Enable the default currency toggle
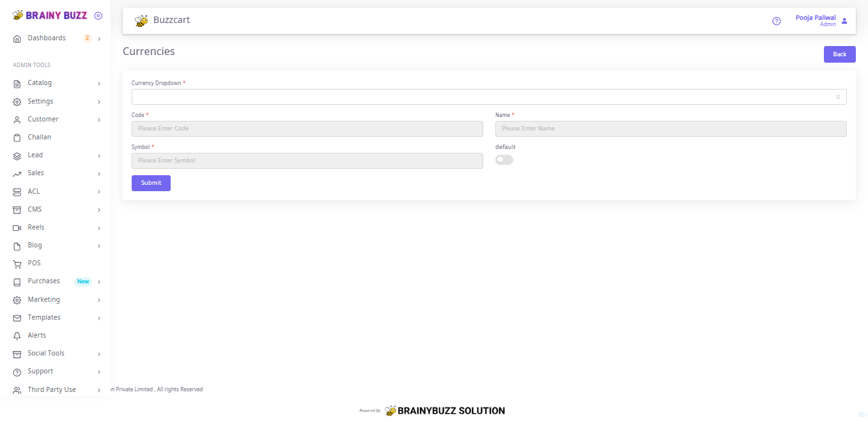The height and width of the screenshot is (422, 868). point(504,160)
